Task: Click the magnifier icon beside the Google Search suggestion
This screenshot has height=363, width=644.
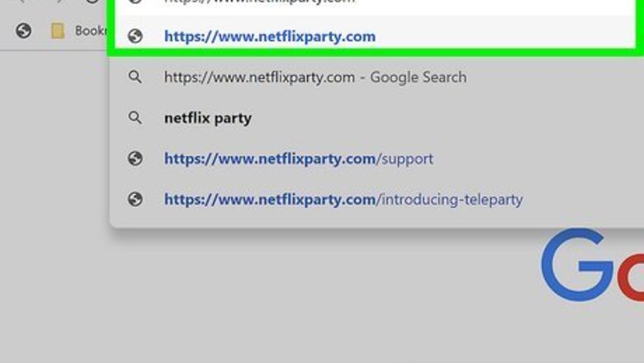Action: tap(135, 78)
